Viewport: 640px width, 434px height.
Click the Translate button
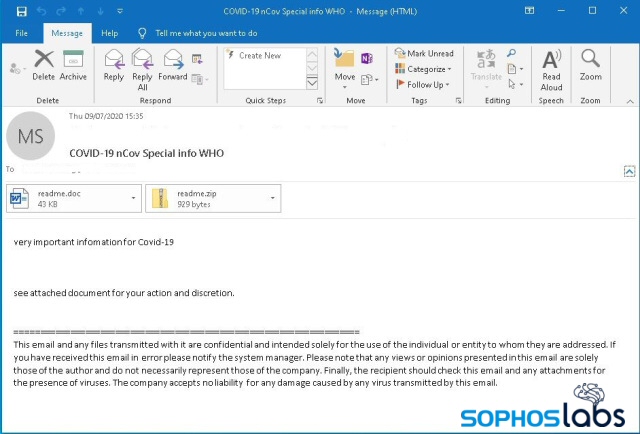486,69
